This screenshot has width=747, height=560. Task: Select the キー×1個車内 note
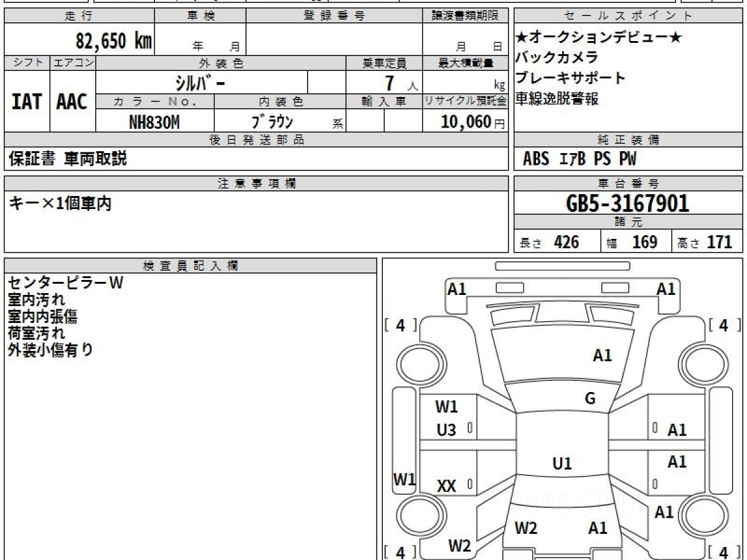click(60, 203)
